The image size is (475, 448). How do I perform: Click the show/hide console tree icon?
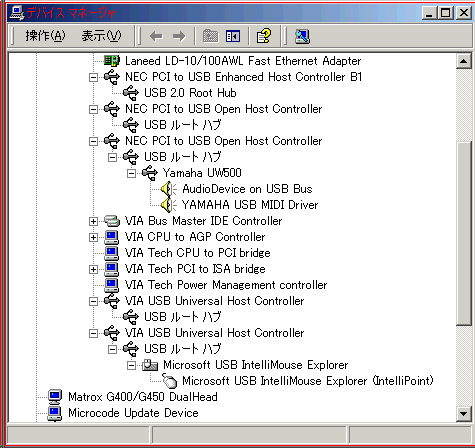[x=233, y=36]
